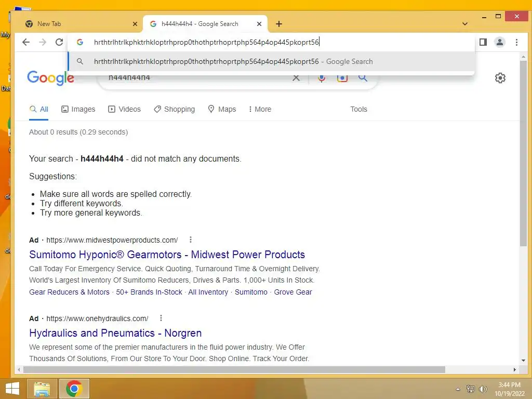Open ad options for midwestpowerproducts.com
Viewport: 532px width, 399px height.
(191, 240)
